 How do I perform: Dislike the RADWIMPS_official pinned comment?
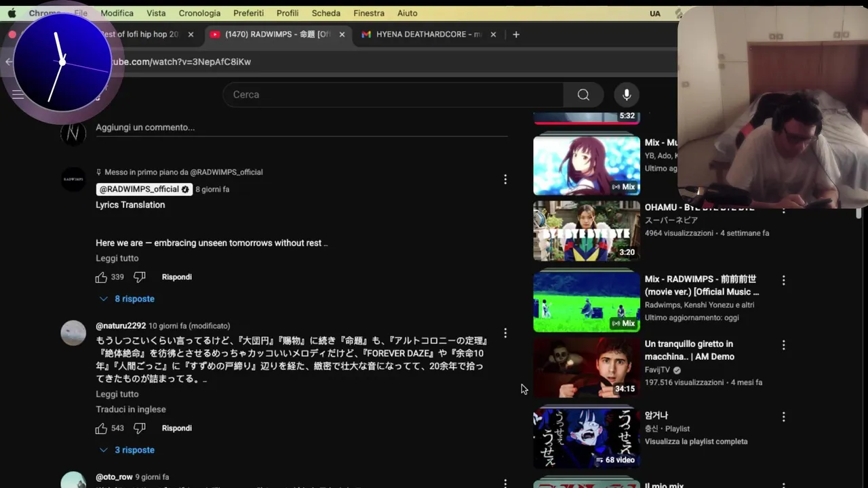139,277
